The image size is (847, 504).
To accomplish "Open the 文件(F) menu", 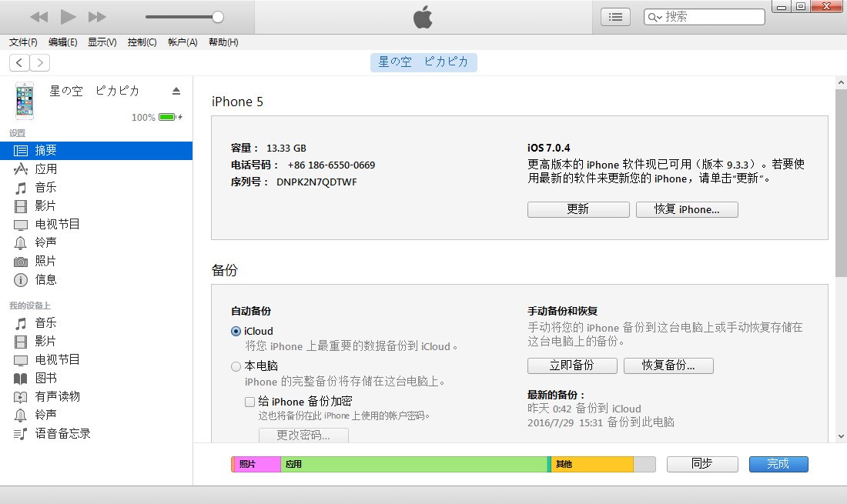I will click(23, 42).
